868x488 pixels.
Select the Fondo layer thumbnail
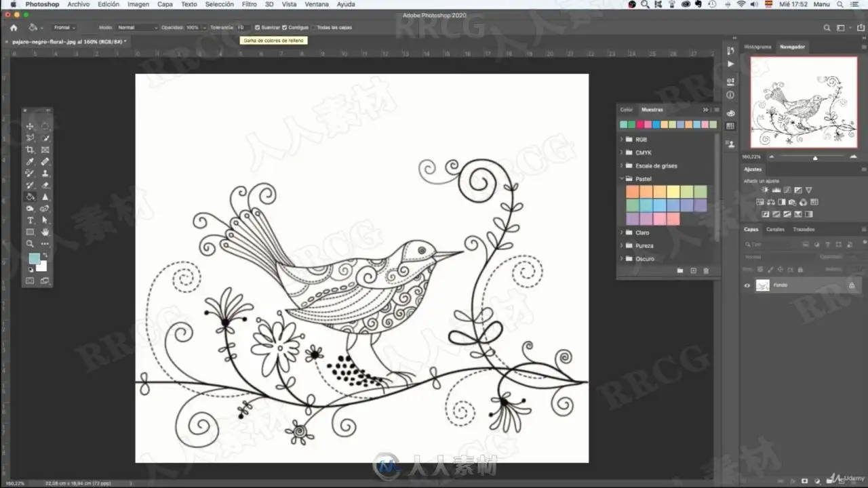(x=763, y=285)
